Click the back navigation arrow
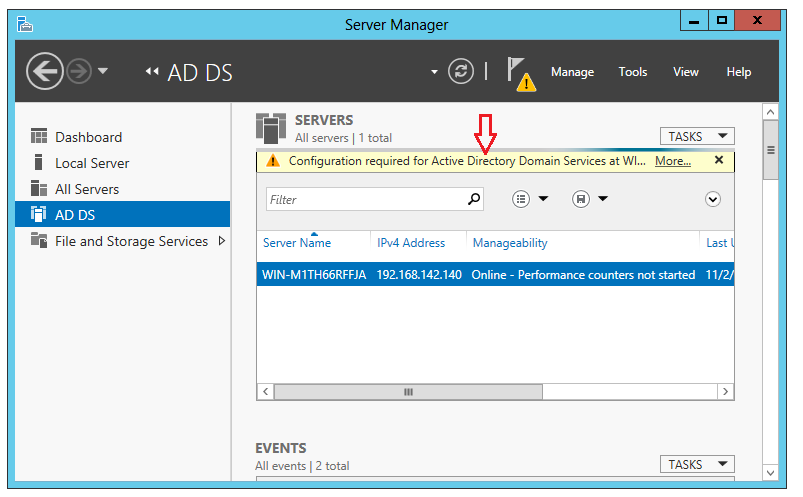 coord(44,71)
